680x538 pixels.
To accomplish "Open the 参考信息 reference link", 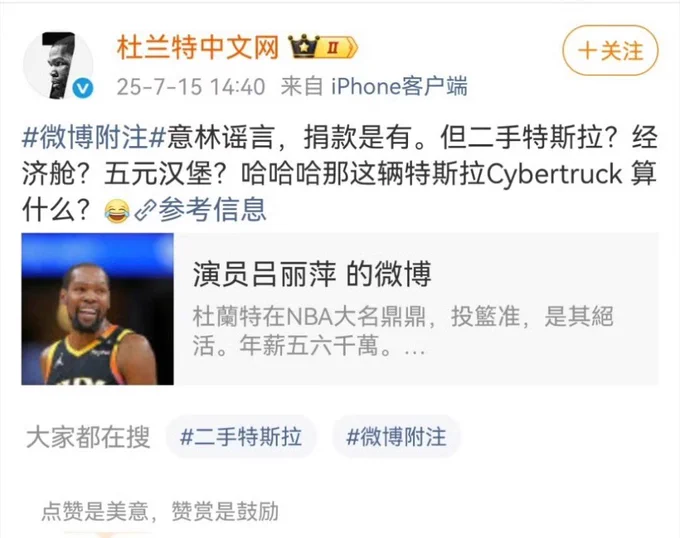I will point(212,210).
